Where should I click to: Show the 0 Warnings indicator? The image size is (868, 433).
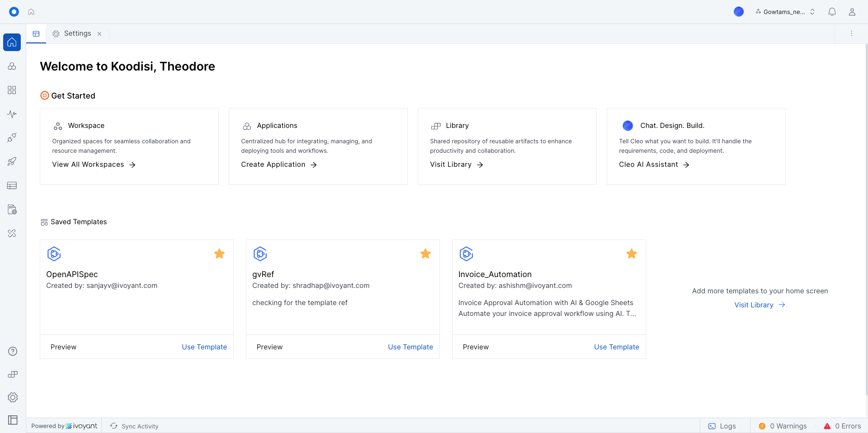coord(783,426)
